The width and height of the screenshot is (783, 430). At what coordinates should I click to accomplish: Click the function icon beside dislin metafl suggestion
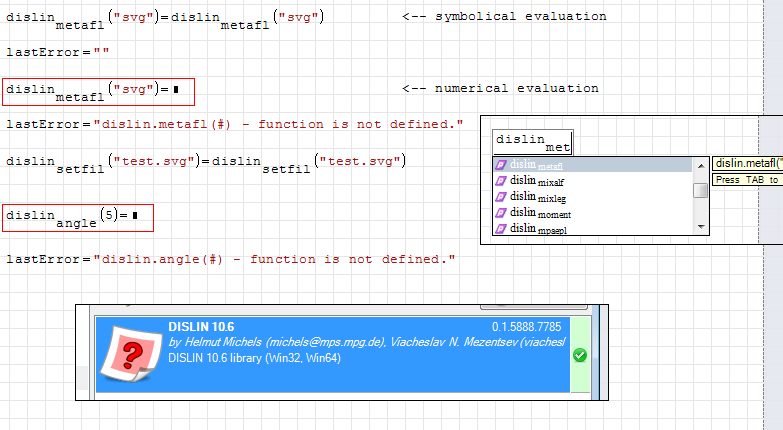click(501, 165)
